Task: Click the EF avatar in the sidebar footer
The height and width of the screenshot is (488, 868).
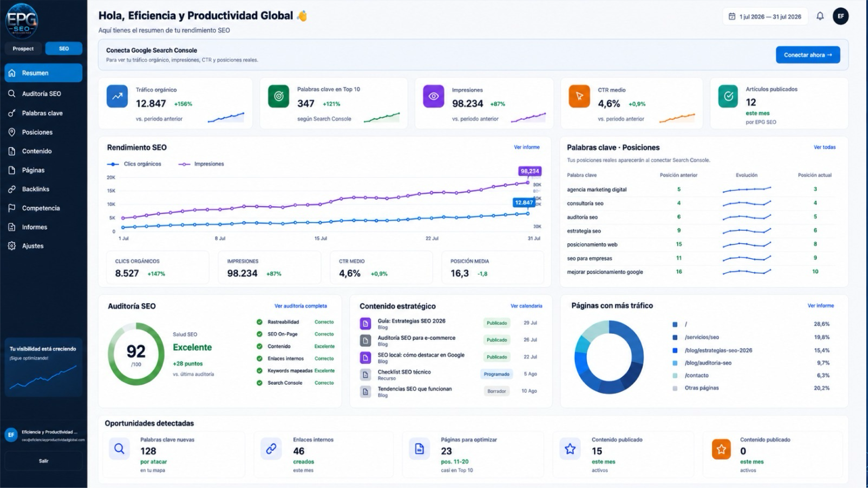Action: [x=11, y=435]
